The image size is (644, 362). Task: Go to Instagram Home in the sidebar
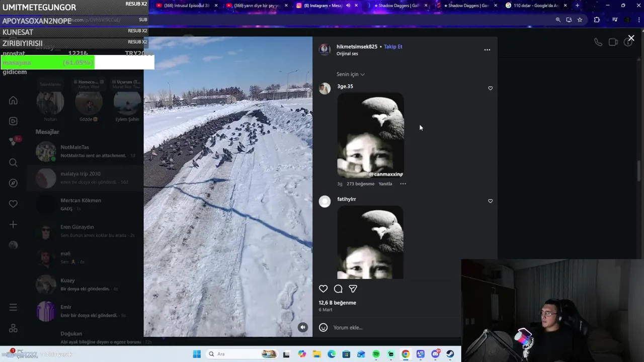[x=13, y=101]
